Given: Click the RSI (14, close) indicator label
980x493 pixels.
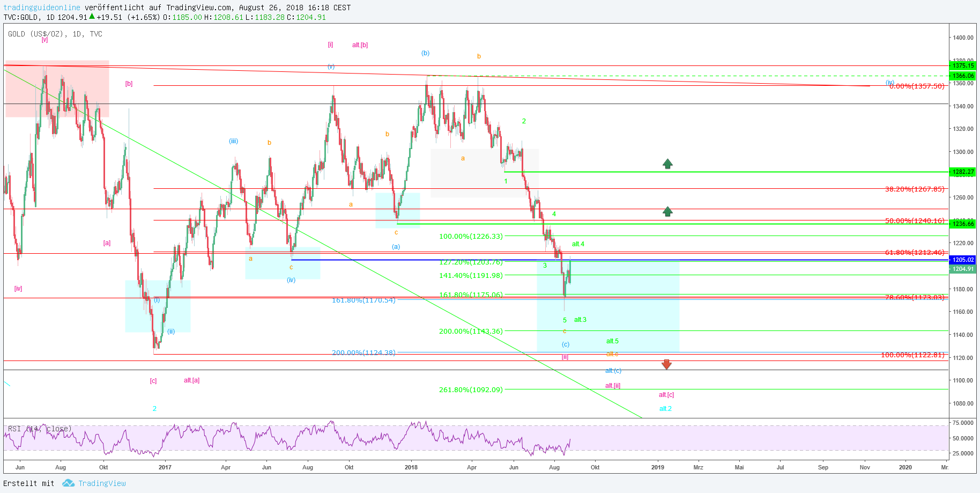Looking at the screenshot, I should pos(40,429).
